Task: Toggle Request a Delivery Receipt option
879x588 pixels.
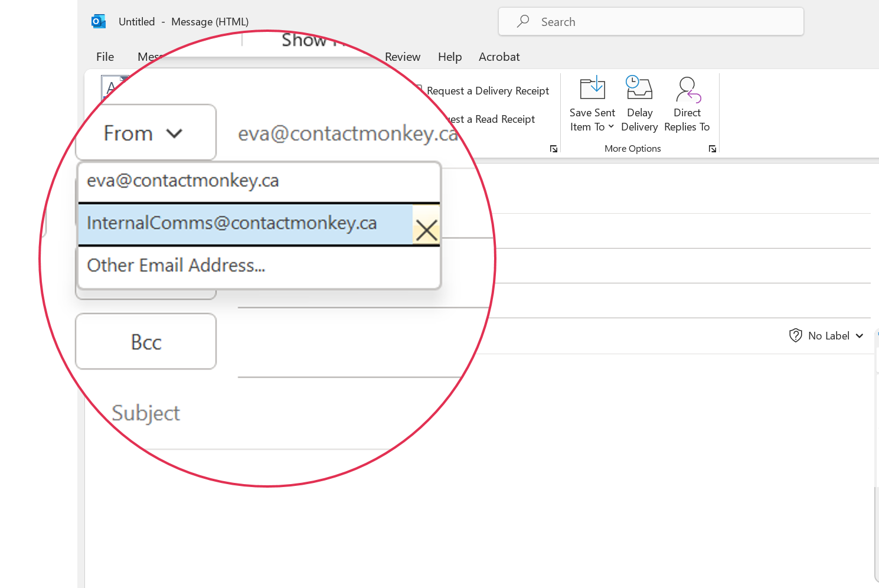Action: (x=482, y=91)
